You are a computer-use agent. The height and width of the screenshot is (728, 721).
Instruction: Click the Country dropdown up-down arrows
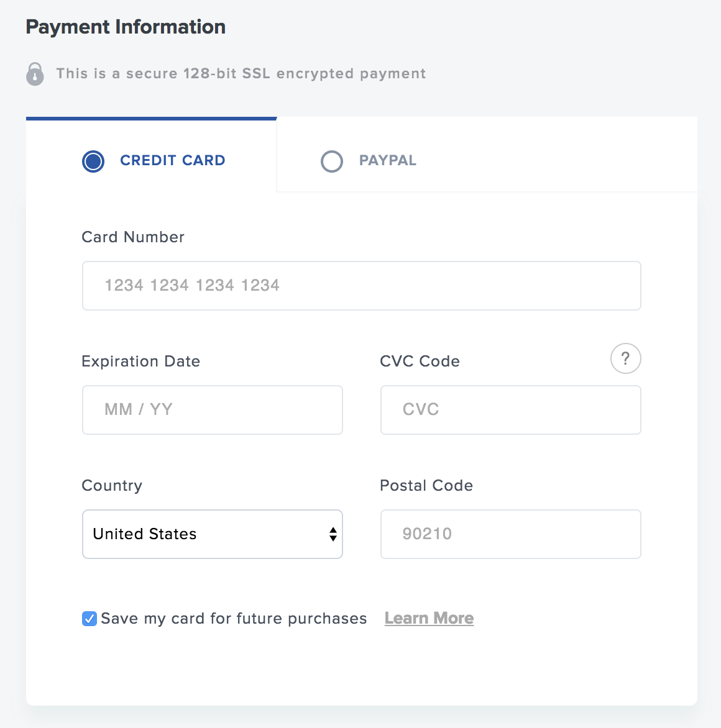[x=333, y=534]
